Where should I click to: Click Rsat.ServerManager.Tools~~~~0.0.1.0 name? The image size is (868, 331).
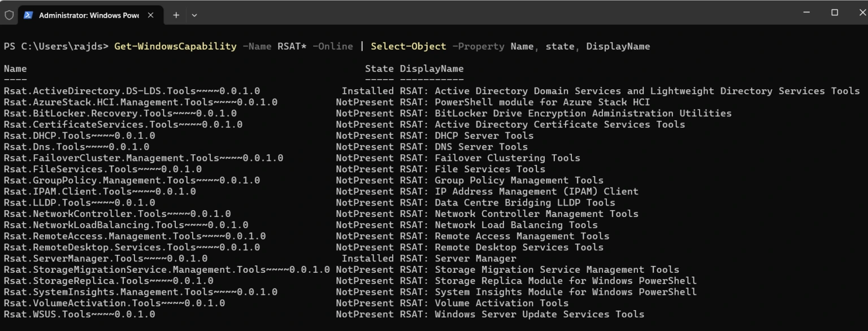(x=106, y=258)
